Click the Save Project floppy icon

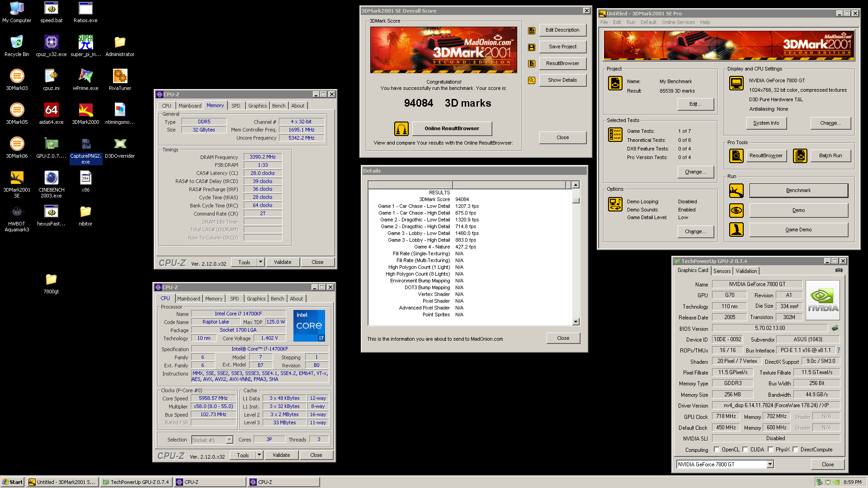pyautogui.click(x=532, y=47)
